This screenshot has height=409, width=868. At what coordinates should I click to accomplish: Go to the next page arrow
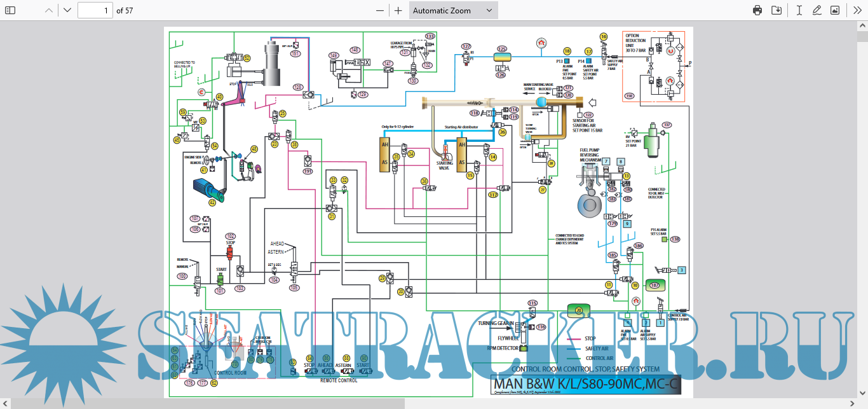(x=67, y=10)
